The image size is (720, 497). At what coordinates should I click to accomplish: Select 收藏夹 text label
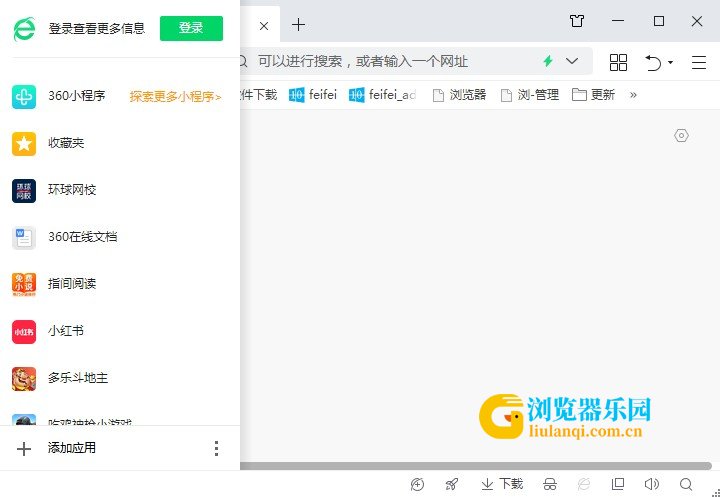(x=67, y=143)
